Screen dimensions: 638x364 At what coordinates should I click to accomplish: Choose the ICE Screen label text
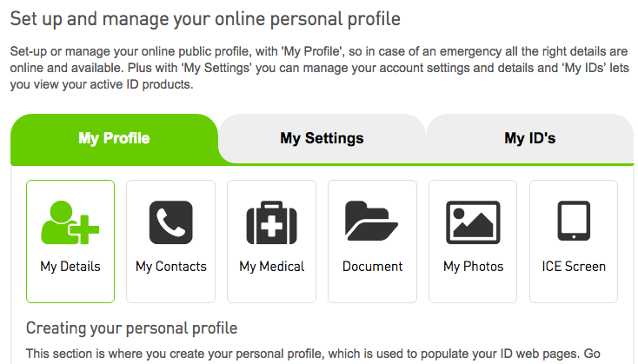[x=574, y=267]
